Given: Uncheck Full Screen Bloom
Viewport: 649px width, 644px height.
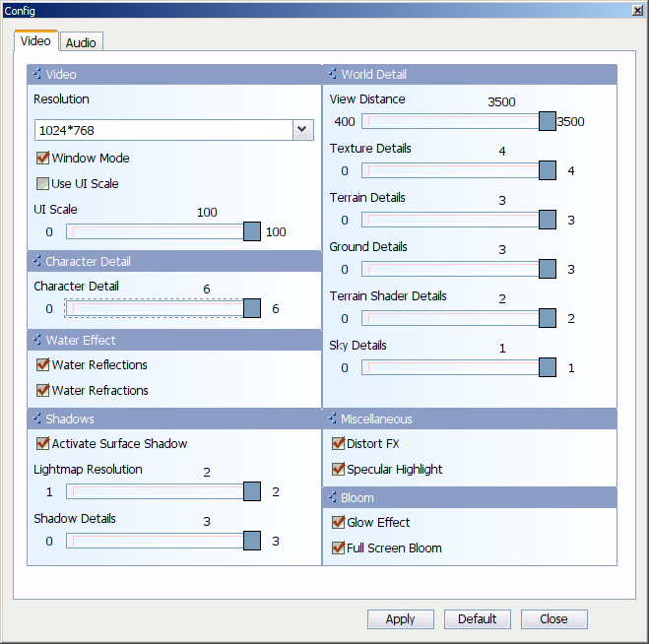Looking at the screenshot, I should [x=338, y=547].
